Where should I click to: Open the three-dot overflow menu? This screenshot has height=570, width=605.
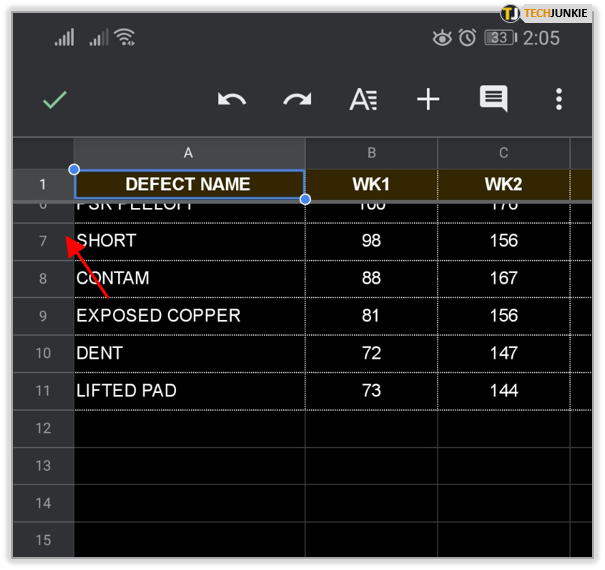(x=558, y=99)
